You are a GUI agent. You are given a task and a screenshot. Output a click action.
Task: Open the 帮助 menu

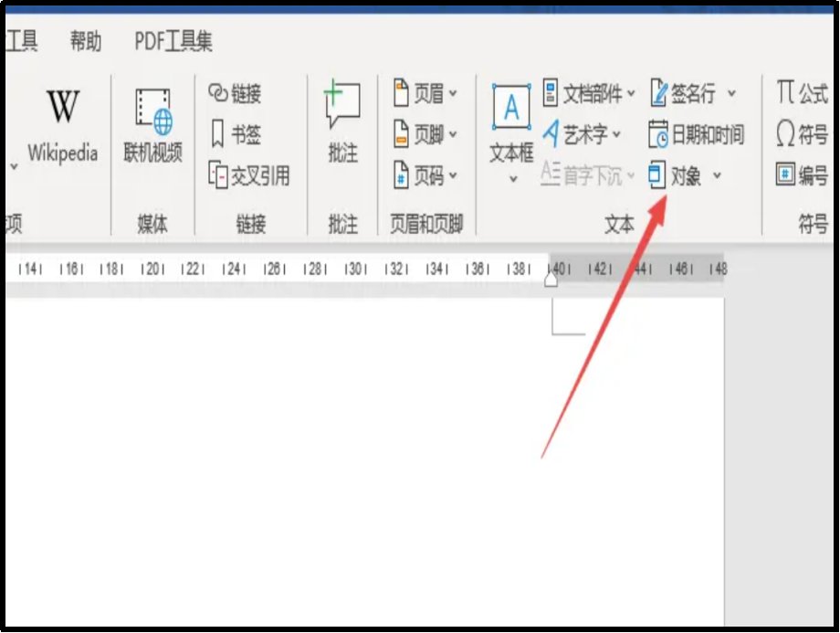[x=84, y=41]
